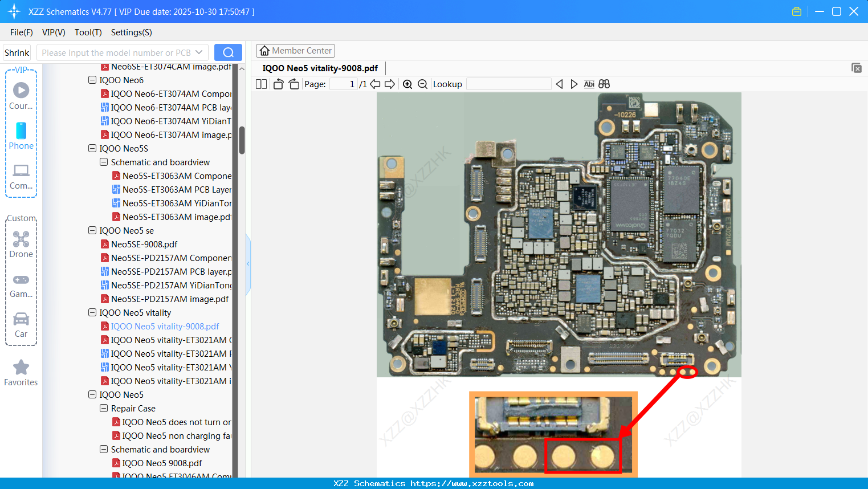Open Neo5SE-PD2157AM PCB layer file
This screenshot has height=489, width=868.
coord(166,272)
